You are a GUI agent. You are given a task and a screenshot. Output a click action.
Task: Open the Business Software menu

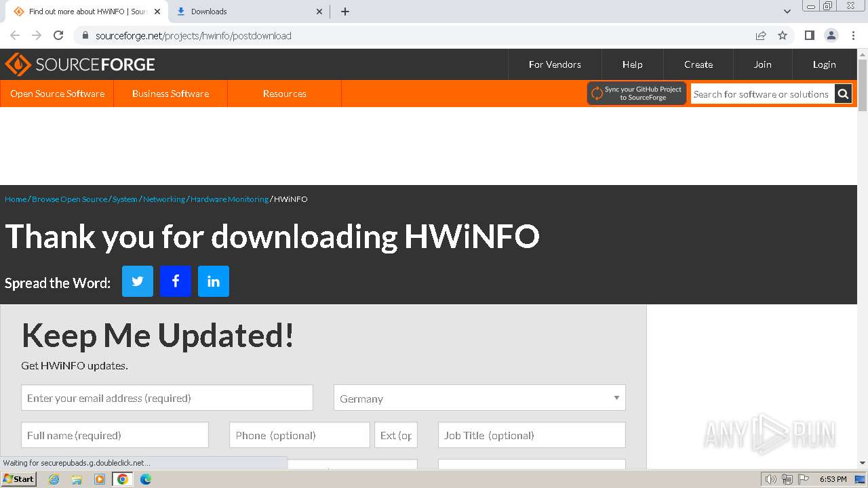(170, 94)
